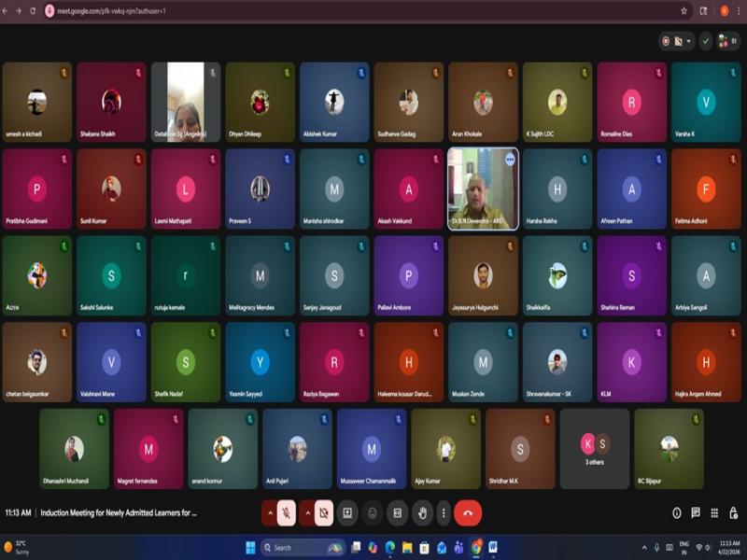
Task: Expand video settings arrow beside camera
Action: tap(307, 512)
